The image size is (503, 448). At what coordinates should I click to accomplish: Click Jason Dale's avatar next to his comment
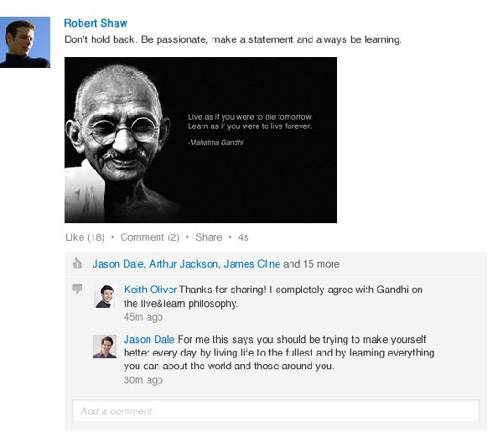tap(104, 346)
